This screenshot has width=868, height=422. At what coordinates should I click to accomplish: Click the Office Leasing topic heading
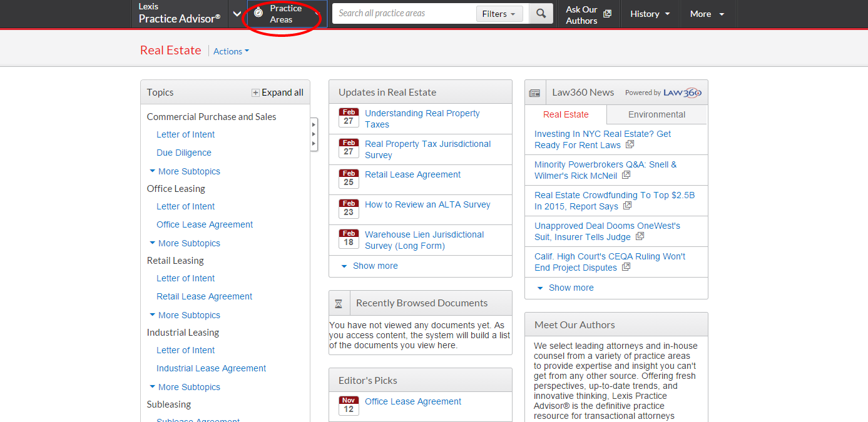176,189
